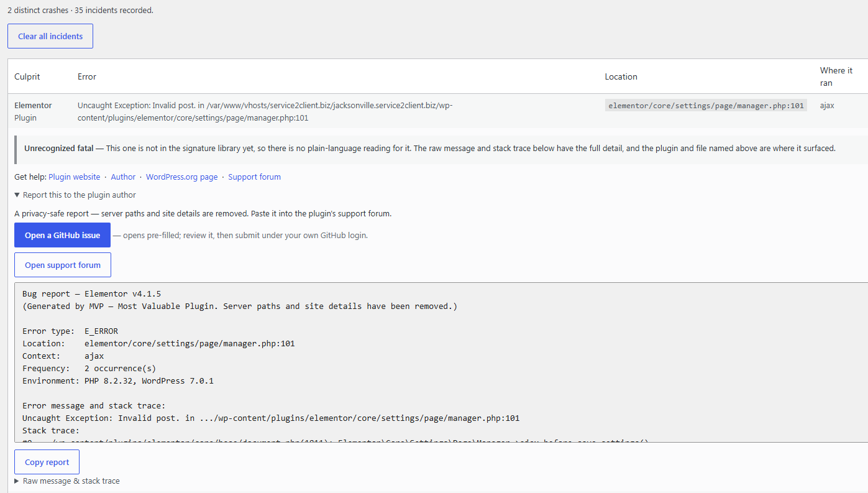Click the "Unrecognized fatal" notice text
This screenshot has height=493, width=868.
(430, 148)
